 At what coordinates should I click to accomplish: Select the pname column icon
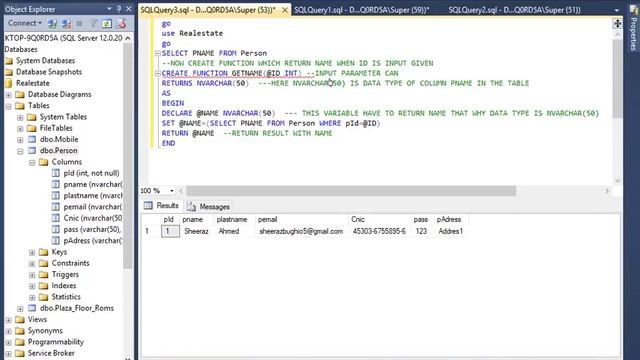pyautogui.click(x=56, y=184)
